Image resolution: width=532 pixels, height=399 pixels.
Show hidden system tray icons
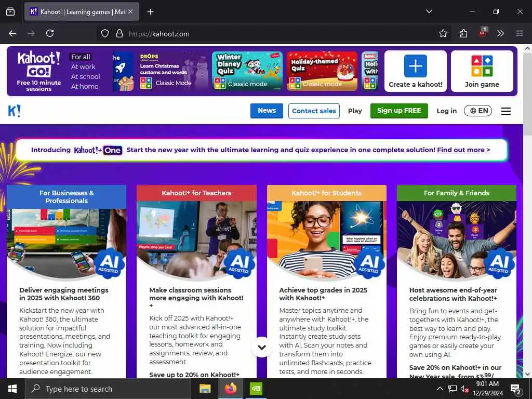point(440,389)
